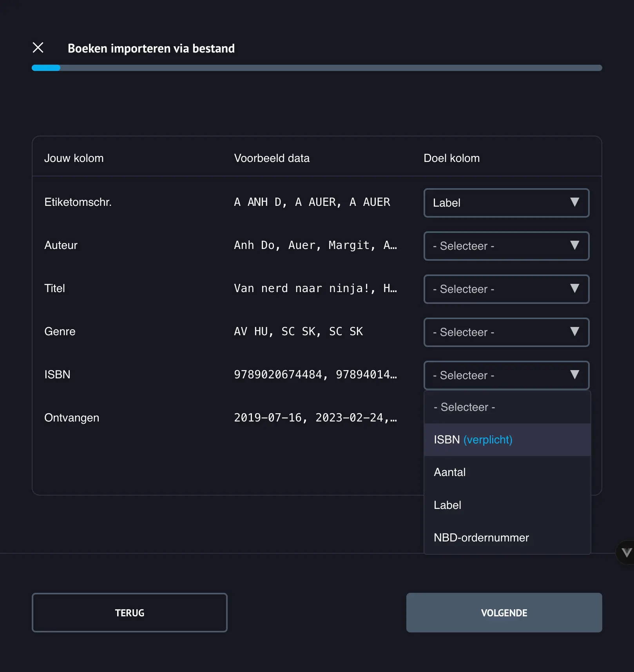Click the 'Etiketomschr.' column name
Viewport: 634px width, 672px height.
[x=78, y=202]
